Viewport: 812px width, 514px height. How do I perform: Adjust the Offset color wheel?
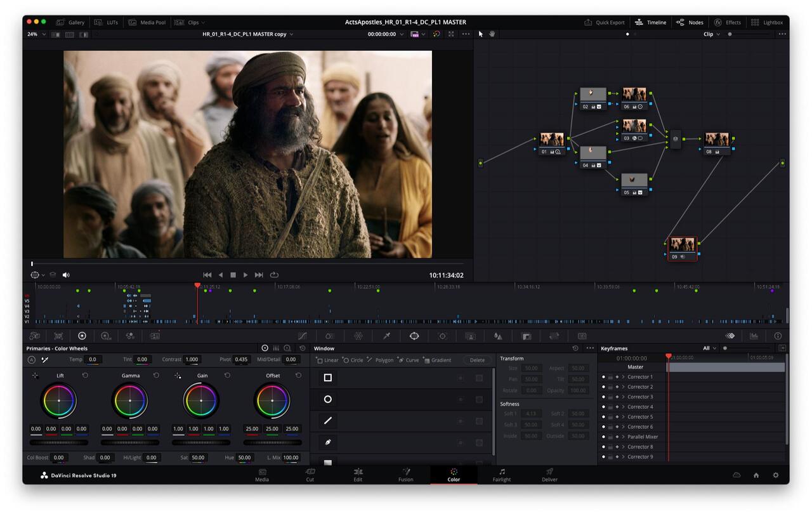click(x=272, y=400)
